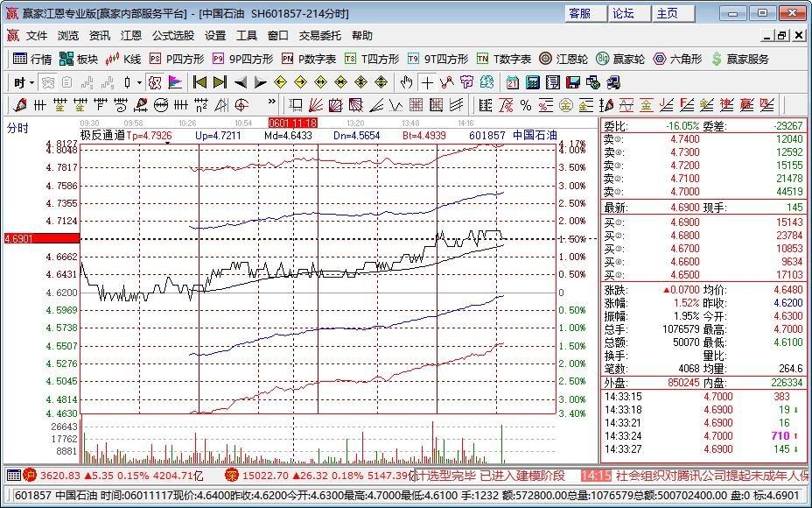Open the 江恩 menu

131,36
